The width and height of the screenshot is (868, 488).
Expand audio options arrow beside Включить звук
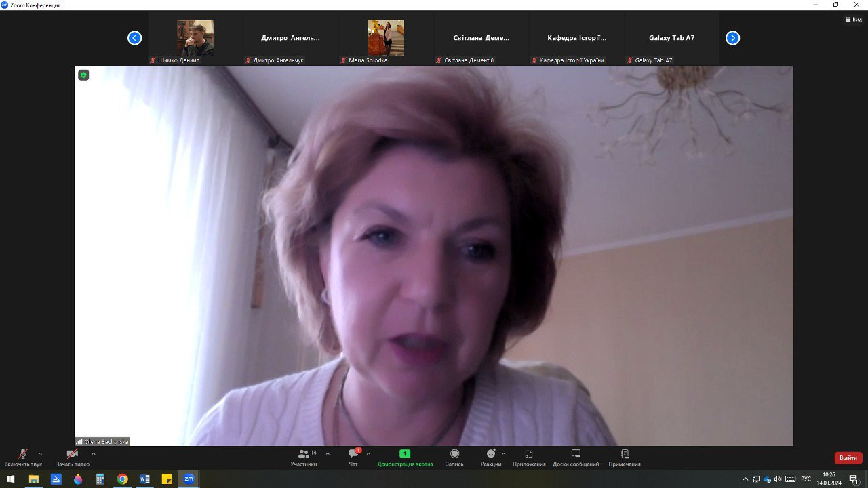tap(40, 454)
